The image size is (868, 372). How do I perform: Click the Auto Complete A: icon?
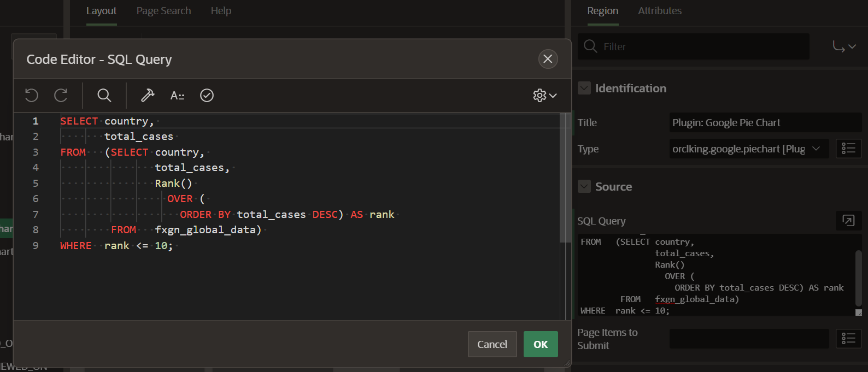(177, 96)
